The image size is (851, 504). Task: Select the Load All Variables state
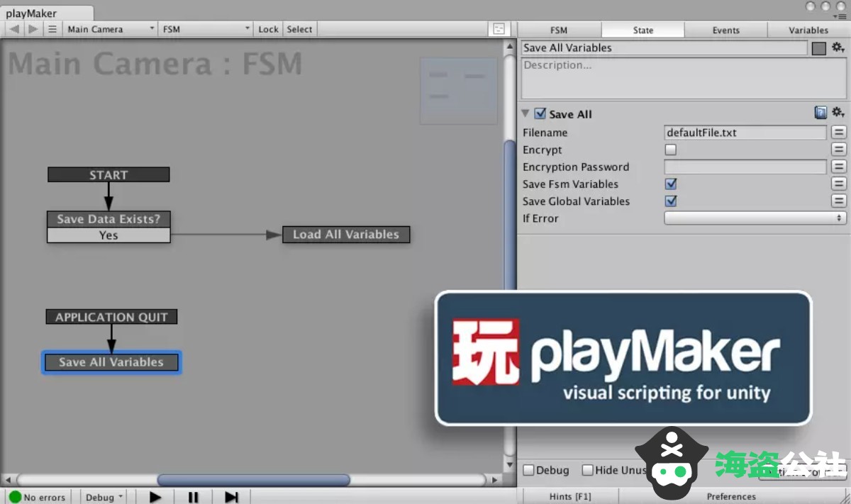pyautogui.click(x=346, y=235)
